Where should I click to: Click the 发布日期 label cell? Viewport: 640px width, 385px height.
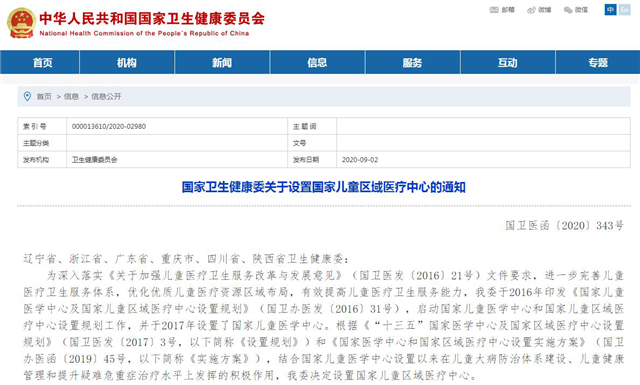pos(312,160)
